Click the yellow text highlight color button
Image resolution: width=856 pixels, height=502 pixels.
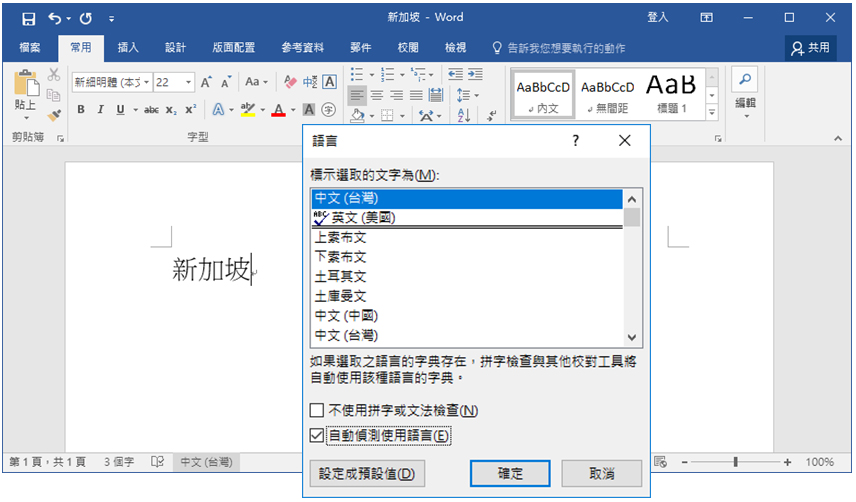248,110
